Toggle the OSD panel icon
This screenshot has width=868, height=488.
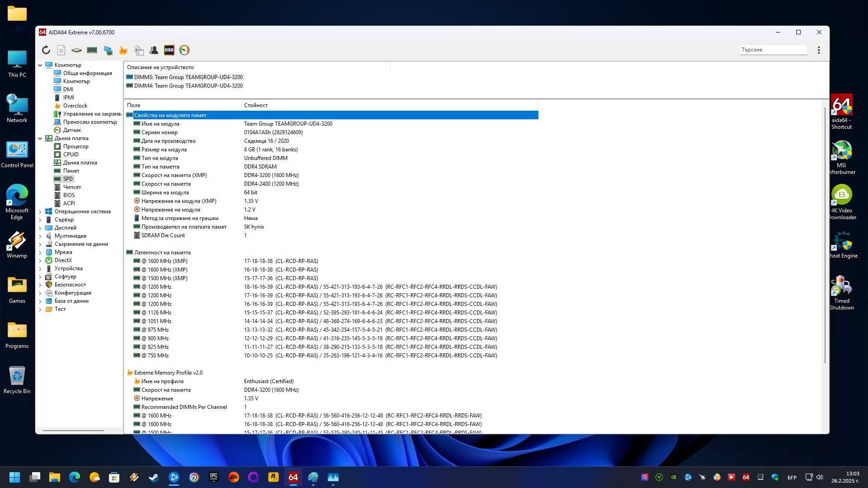(169, 50)
